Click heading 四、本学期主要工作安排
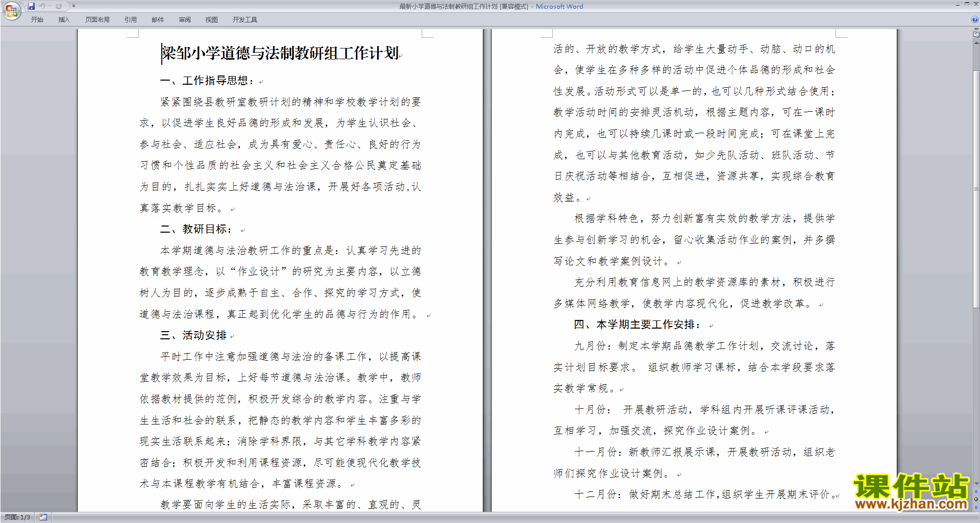This screenshot has width=980, height=523. pyautogui.click(x=638, y=325)
